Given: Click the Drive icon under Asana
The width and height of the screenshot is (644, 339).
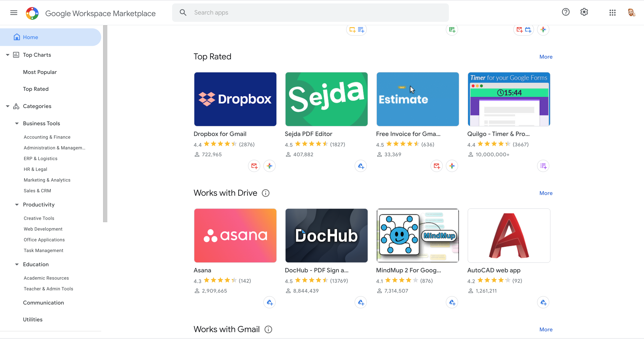Looking at the screenshot, I should pyautogui.click(x=269, y=303).
